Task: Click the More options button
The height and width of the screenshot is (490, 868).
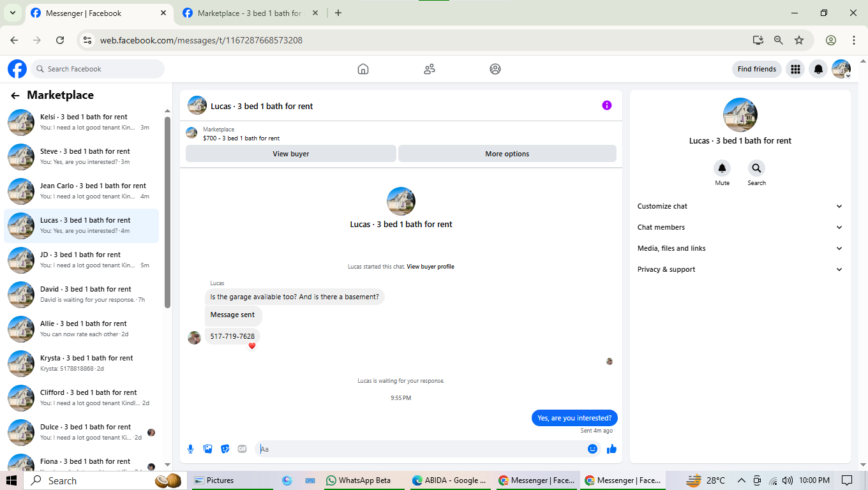Action: [507, 154]
